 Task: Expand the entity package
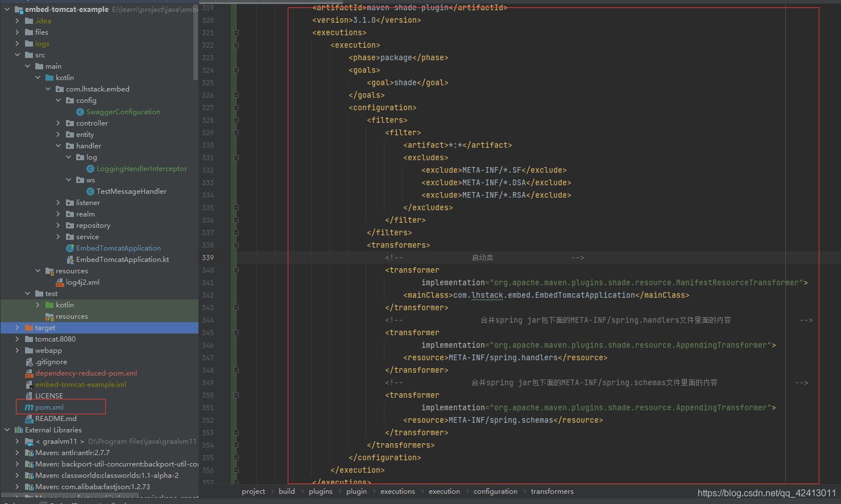58,135
